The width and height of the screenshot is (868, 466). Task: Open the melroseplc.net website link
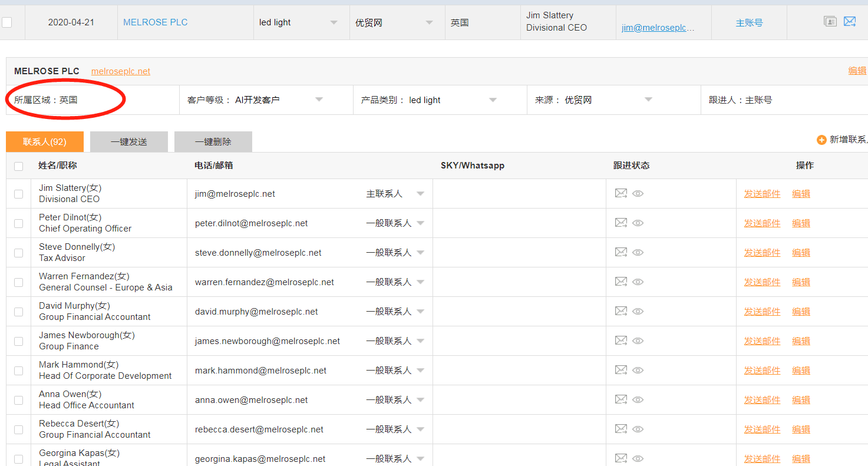[121, 71]
